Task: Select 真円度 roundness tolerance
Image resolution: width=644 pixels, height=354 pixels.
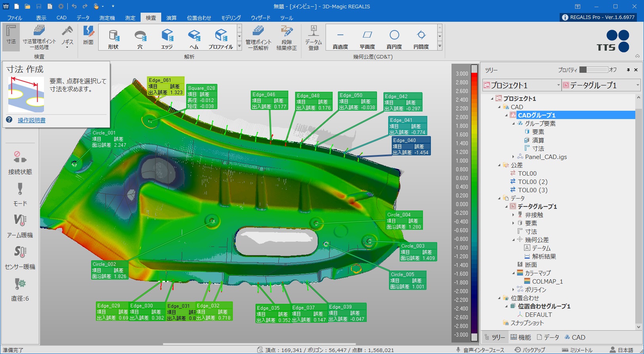Action: coord(394,39)
